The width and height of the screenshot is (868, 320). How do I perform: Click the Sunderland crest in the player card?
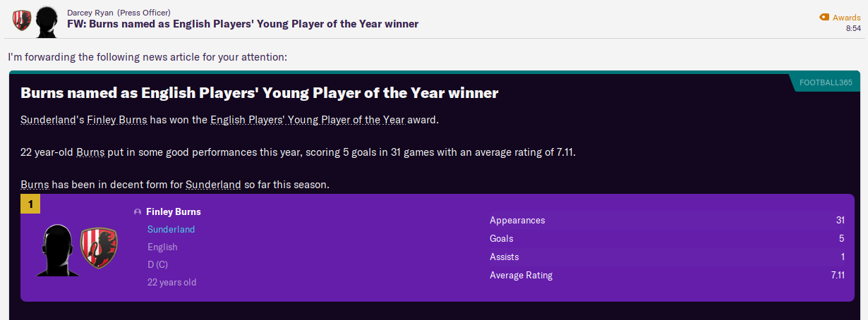coord(99,248)
